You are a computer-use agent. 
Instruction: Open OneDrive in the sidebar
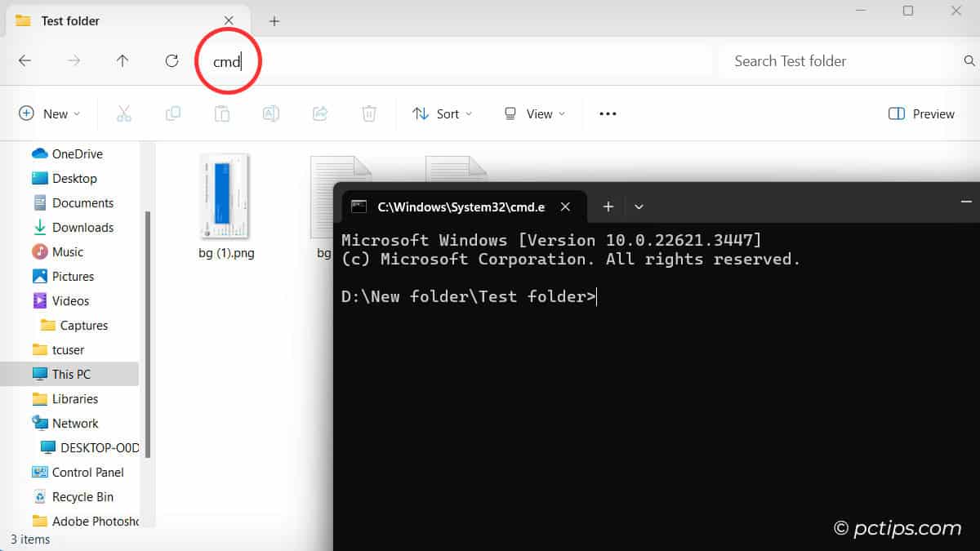pos(78,153)
